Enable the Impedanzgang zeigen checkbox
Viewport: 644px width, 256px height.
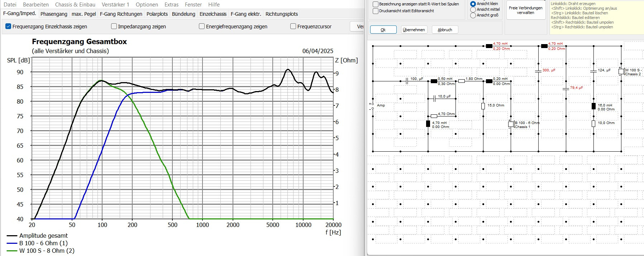tap(114, 27)
